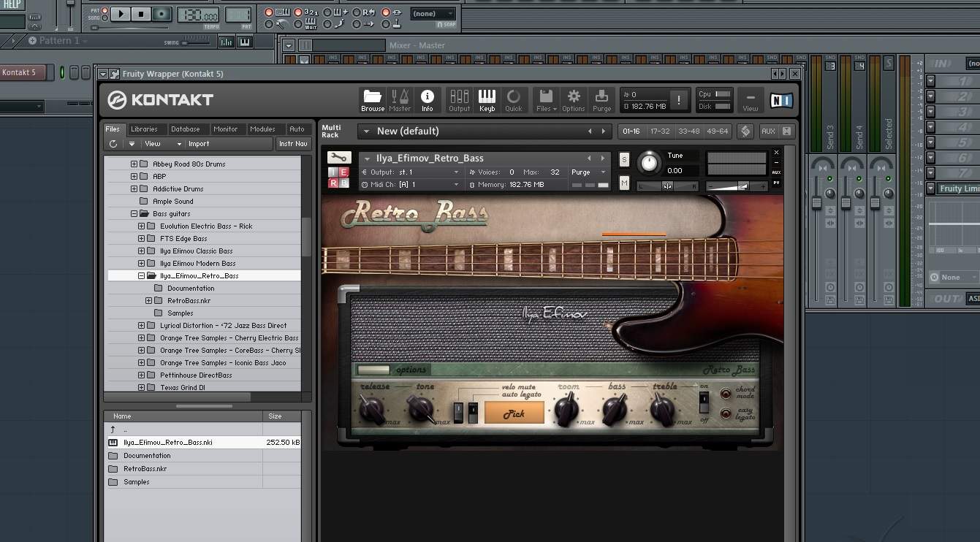Toggle the Keyb keyboard icon

(487, 100)
